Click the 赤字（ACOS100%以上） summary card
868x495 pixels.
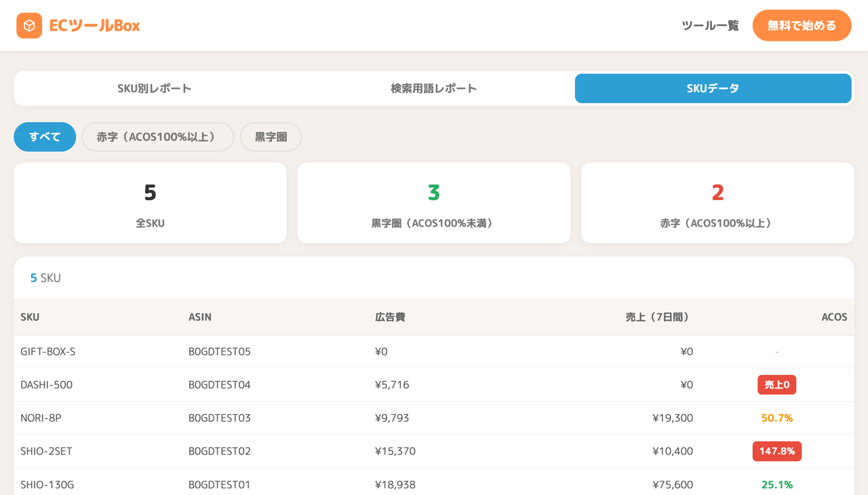coord(717,203)
